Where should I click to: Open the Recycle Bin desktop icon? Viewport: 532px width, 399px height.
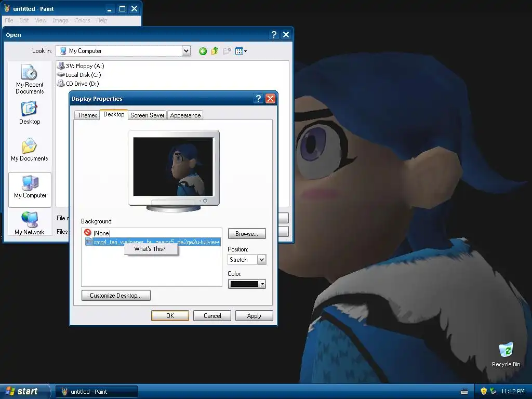(506, 355)
